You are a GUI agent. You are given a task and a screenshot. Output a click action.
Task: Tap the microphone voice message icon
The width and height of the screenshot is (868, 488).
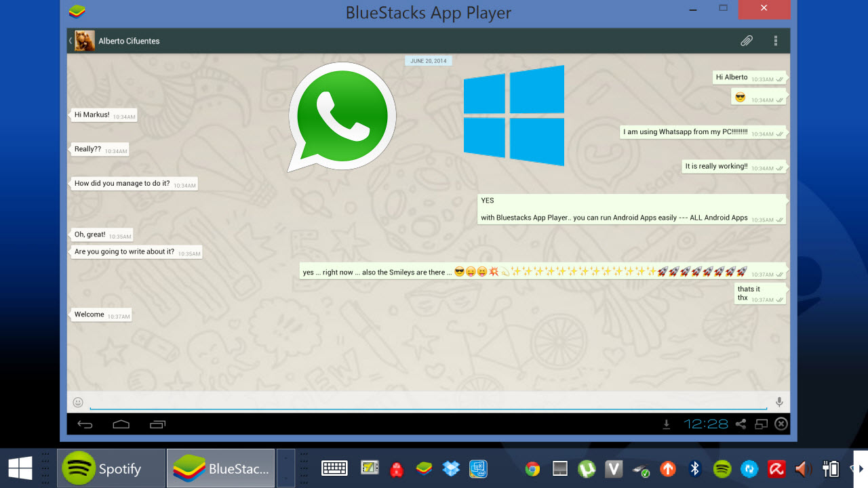[779, 402]
